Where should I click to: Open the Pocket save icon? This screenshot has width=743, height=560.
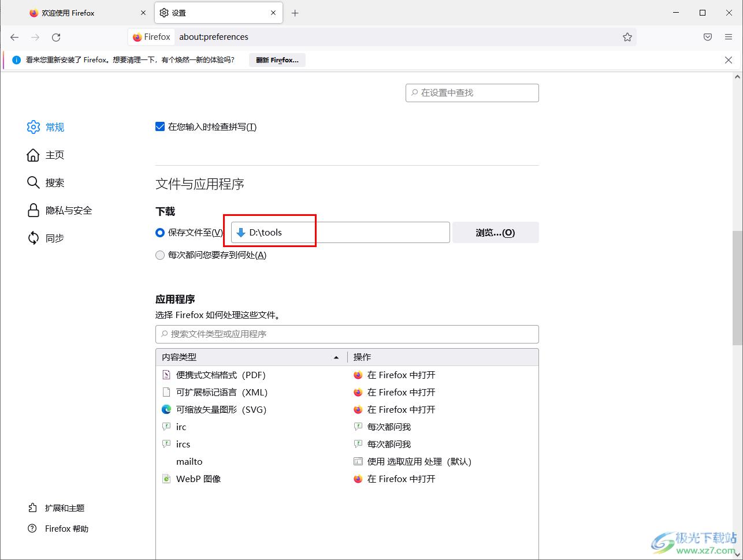tap(708, 37)
